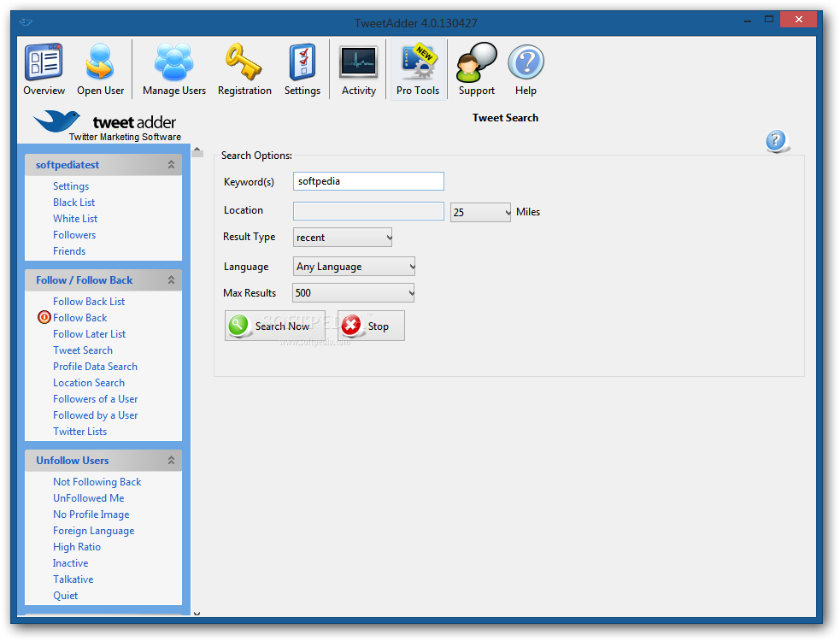Maximize the TweetAdder window

769,20
